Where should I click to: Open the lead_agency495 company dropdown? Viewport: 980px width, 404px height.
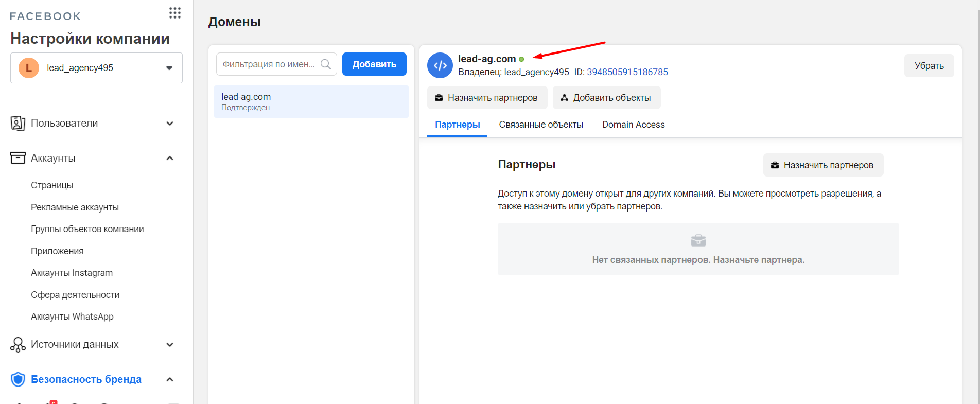pyautogui.click(x=96, y=68)
